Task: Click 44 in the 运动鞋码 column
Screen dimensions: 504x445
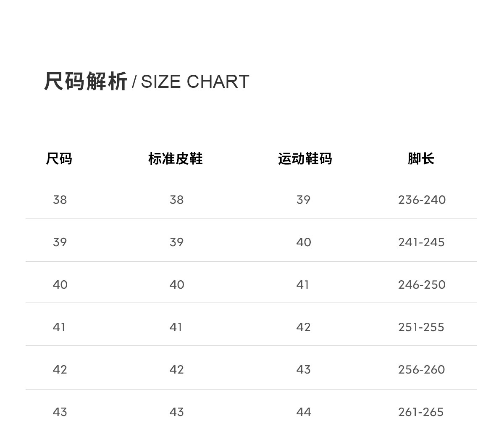Action: (303, 412)
